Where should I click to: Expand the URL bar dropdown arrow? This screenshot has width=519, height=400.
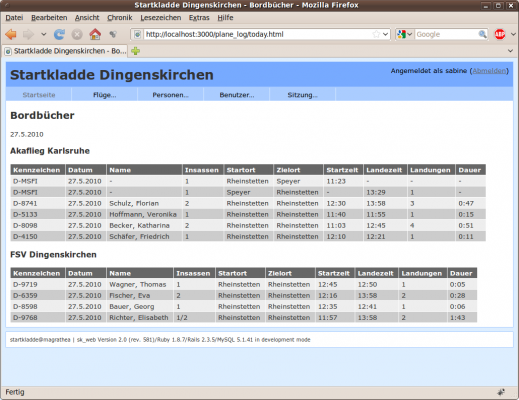[385, 34]
